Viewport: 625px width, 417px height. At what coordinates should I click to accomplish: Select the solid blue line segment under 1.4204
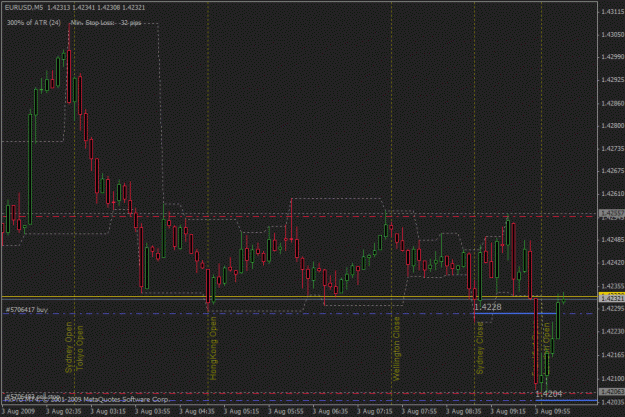point(566,400)
